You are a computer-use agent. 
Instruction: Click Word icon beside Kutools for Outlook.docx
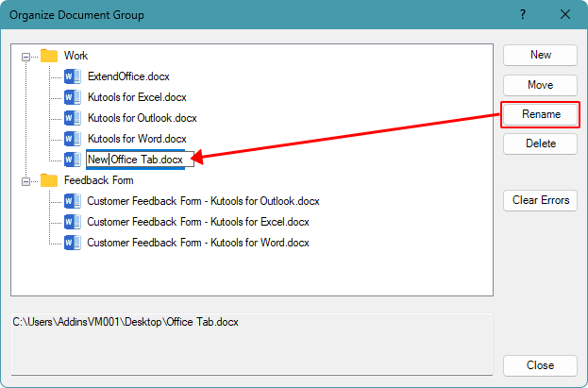click(x=73, y=118)
